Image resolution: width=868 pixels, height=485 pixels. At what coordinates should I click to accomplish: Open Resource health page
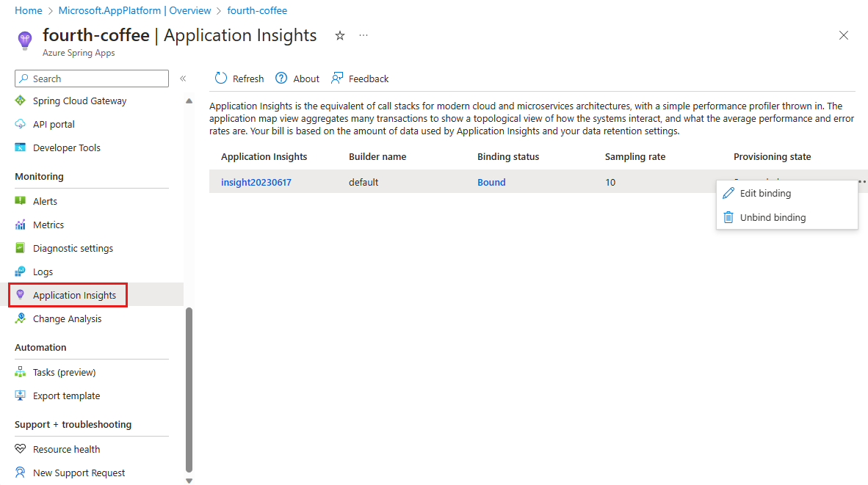click(66, 449)
